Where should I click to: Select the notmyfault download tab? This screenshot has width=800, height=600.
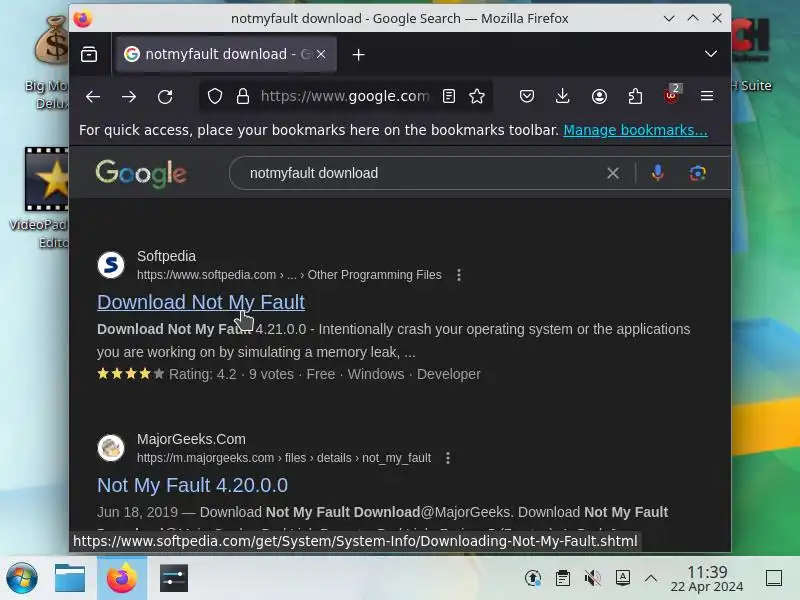[227, 54]
